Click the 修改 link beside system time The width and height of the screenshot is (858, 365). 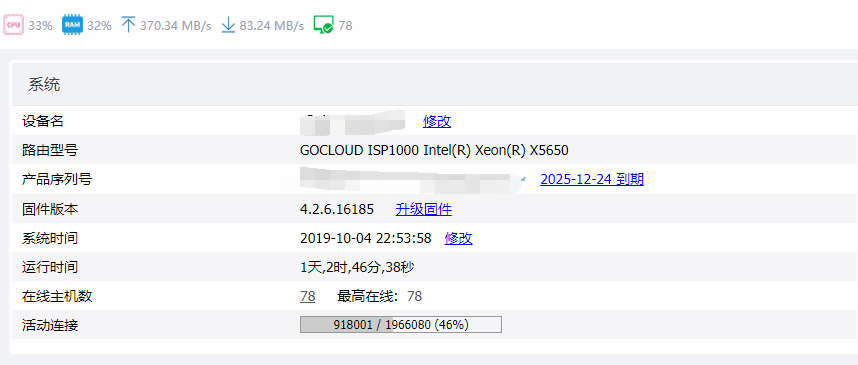click(459, 238)
